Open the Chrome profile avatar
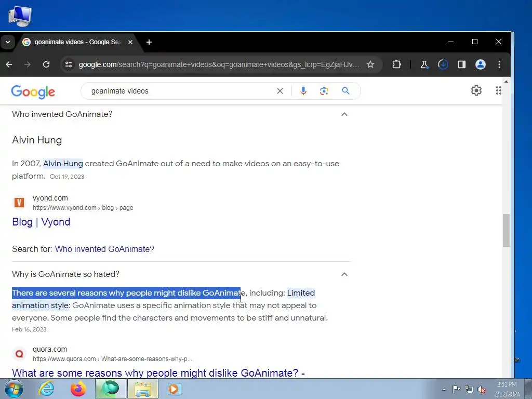This screenshot has height=399, width=532. coord(480,64)
